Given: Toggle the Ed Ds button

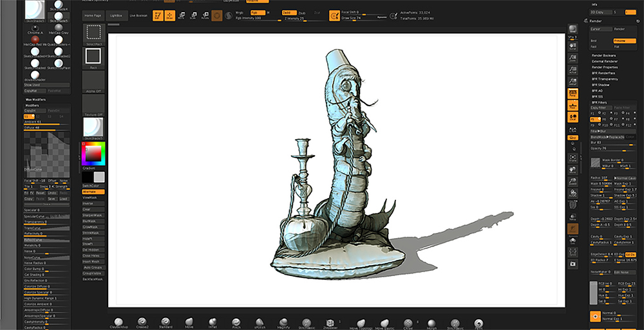Looking at the screenshot, I should tap(630, 255).
